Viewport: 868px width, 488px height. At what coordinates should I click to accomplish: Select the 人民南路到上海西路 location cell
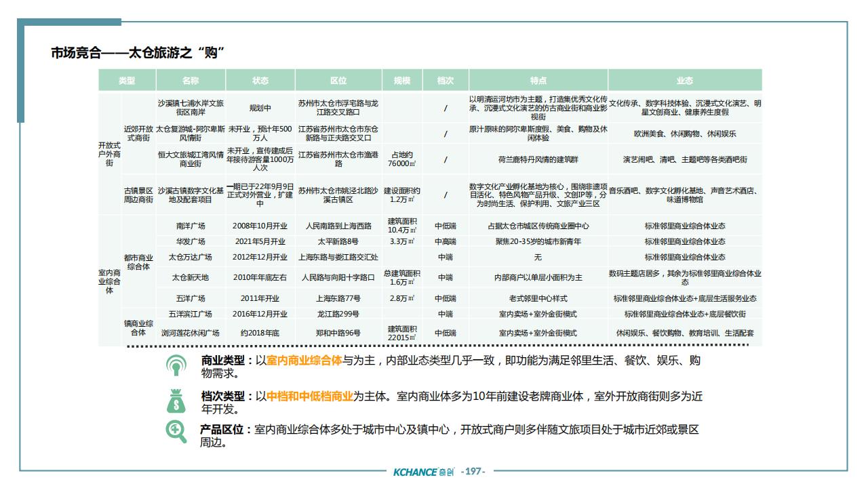pos(338,226)
